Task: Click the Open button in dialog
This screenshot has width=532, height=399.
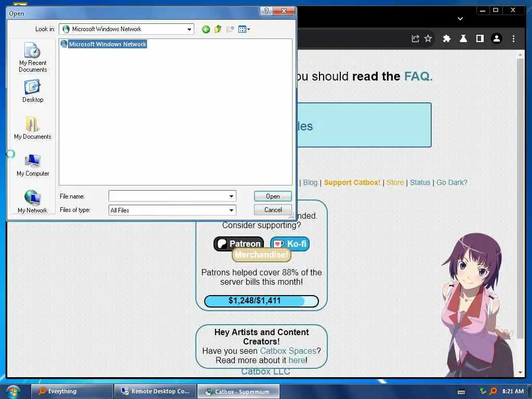Action: click(x=273, y=196)
